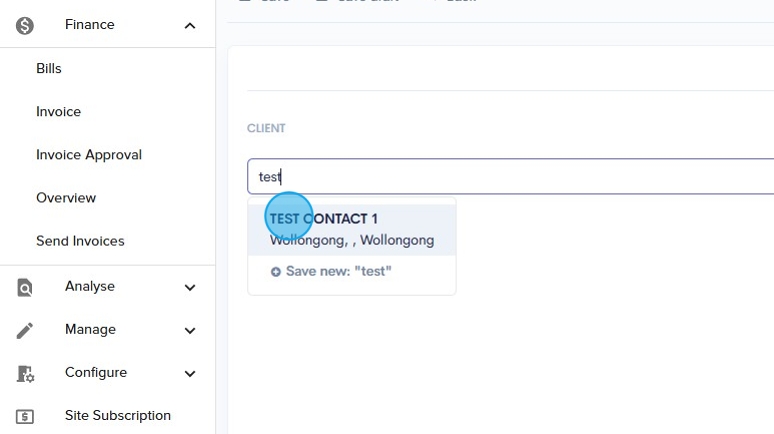Screen dimensions: 774x434
Task: Click the Finance dollar sign icon
Action: click(x=25, y=25)
